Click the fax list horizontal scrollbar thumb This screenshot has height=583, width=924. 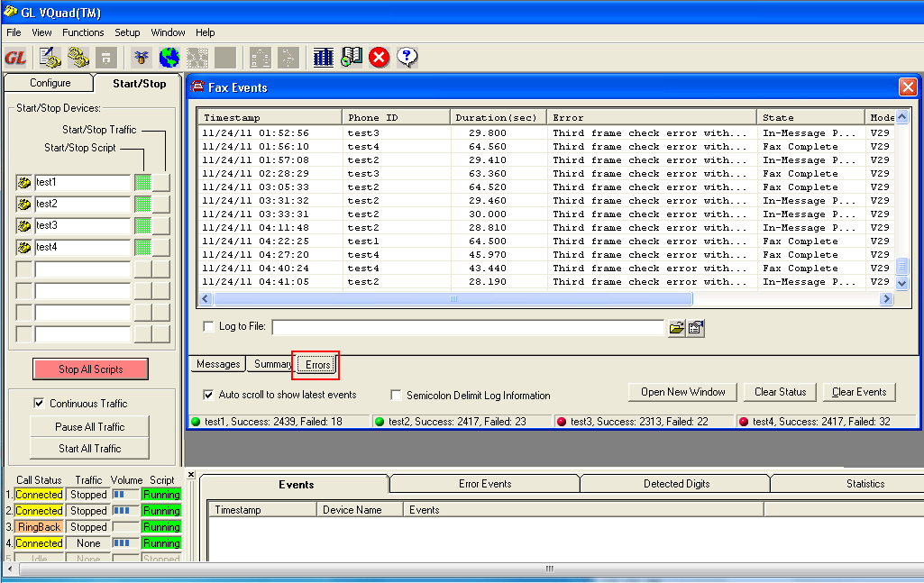[x=453, y=298]
